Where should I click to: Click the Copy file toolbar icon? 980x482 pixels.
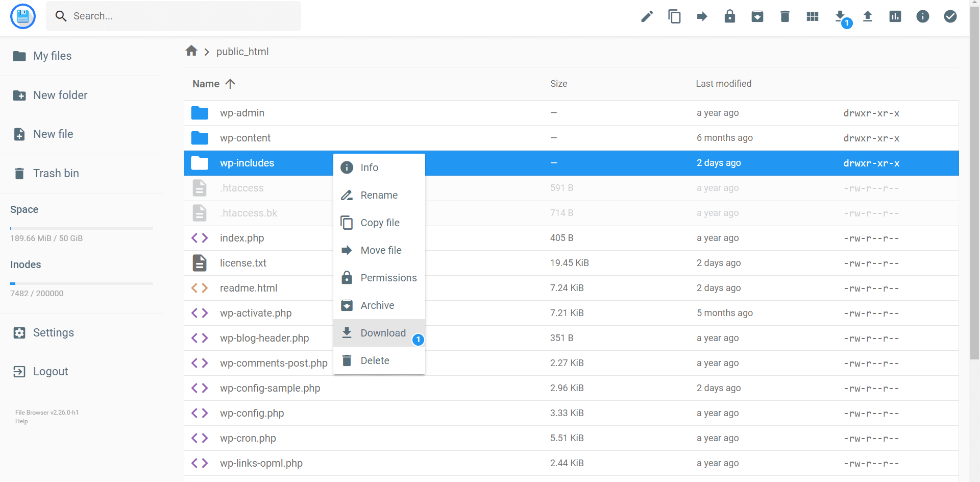pyautogui.click(x=675, y=16)
